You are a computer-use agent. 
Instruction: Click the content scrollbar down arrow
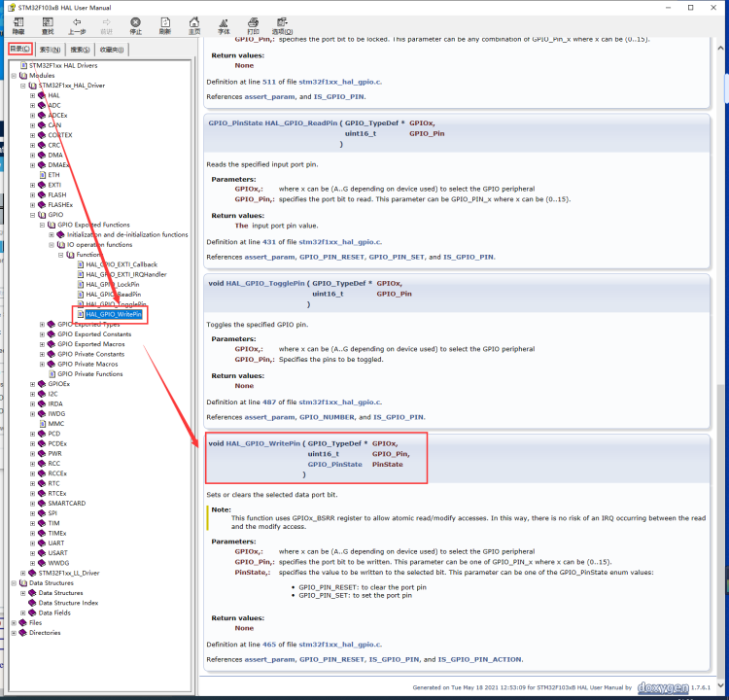tap(720, 685)
